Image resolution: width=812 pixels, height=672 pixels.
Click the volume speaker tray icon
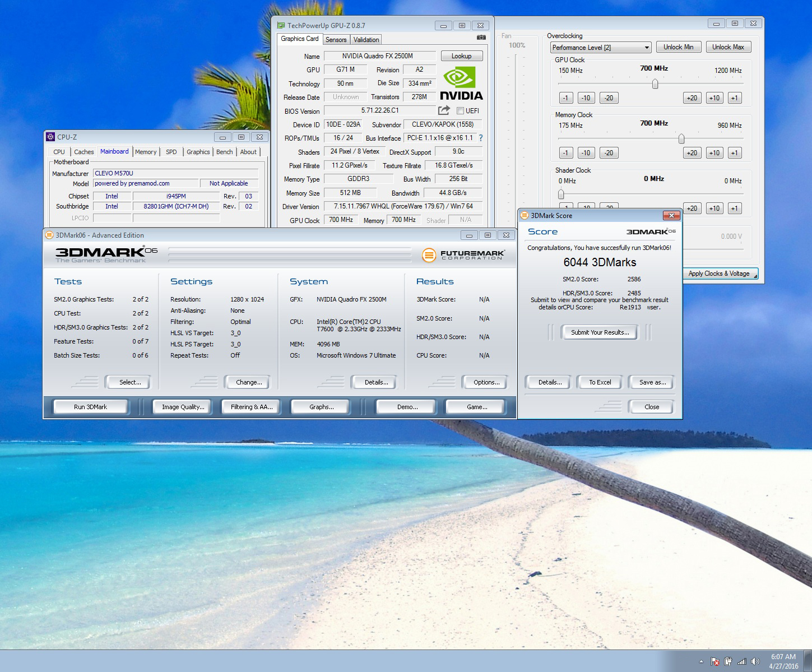[755, 661]
